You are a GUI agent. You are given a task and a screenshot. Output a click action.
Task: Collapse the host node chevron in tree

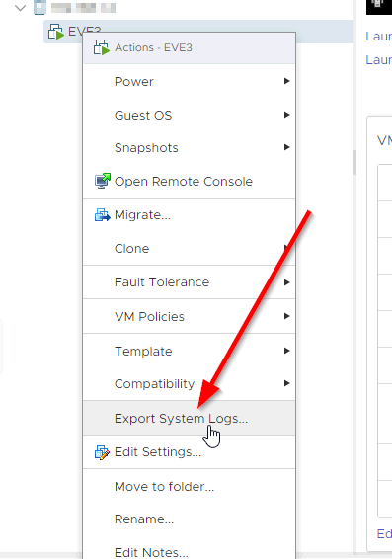[x=21, y=8]
